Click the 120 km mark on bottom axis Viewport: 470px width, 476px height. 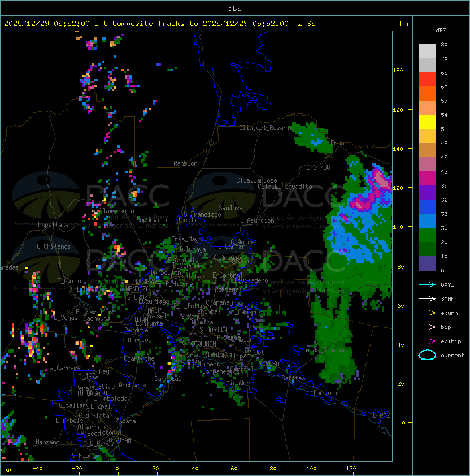click(x=350, y=469)
